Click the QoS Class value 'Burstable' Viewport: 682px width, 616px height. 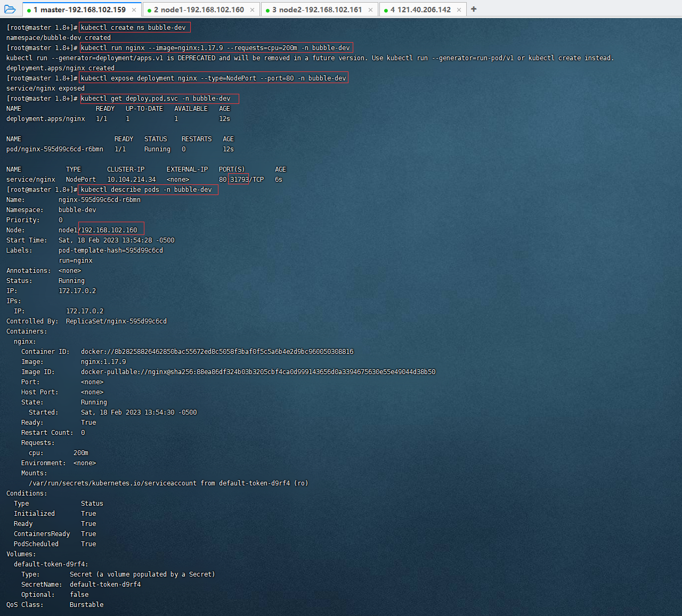(87, 605)
